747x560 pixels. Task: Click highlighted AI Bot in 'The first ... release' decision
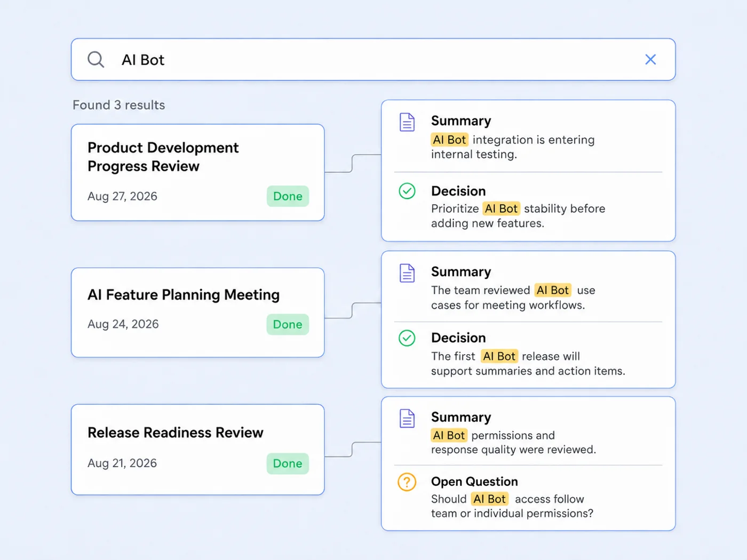[499, 356]
